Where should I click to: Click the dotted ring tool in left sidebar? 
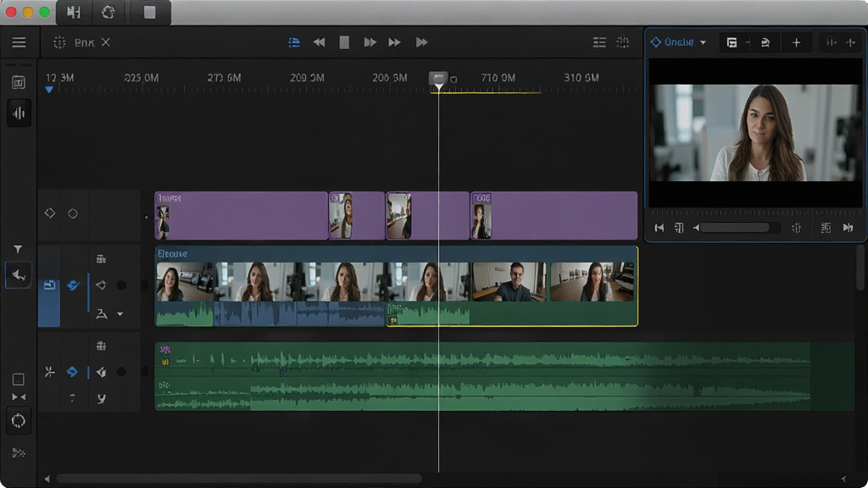(19, 421)
